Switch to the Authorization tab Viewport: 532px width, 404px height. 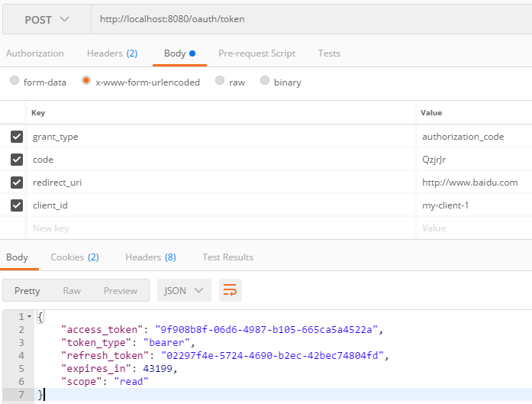point(34,53)
